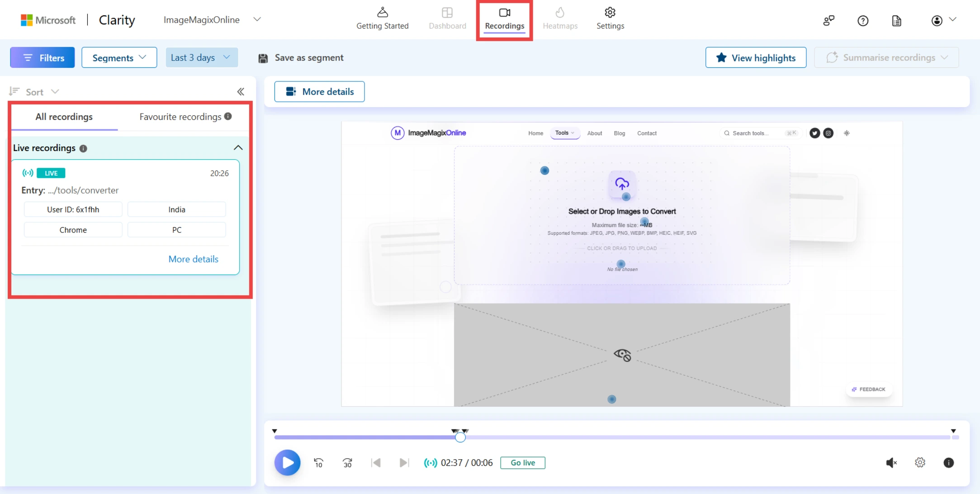The width and height of the screenshot is (980, 494).
Task: Skip forward 30 seconds
Action: point(347,462)
